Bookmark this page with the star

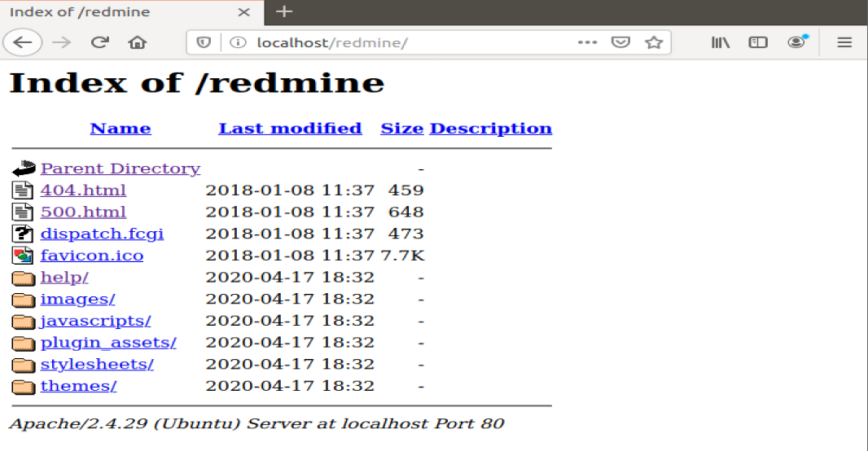[654, 42]
